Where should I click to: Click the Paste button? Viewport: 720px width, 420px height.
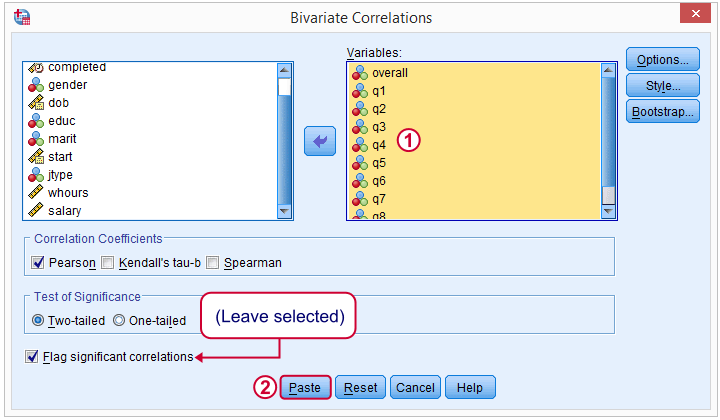click(x=305, y=387)
